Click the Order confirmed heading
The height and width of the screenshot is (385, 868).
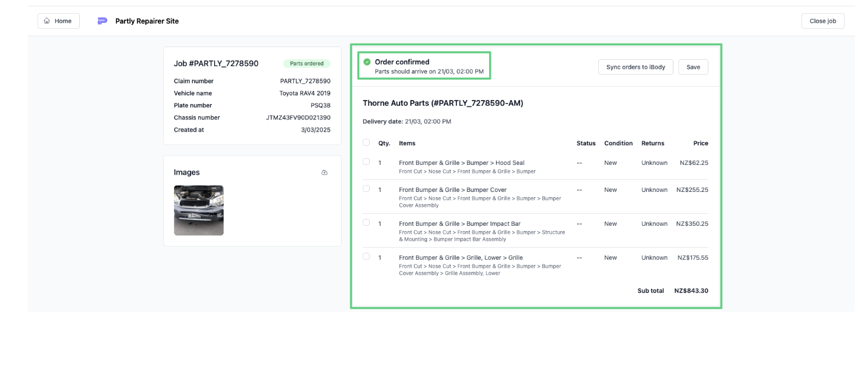402,61
